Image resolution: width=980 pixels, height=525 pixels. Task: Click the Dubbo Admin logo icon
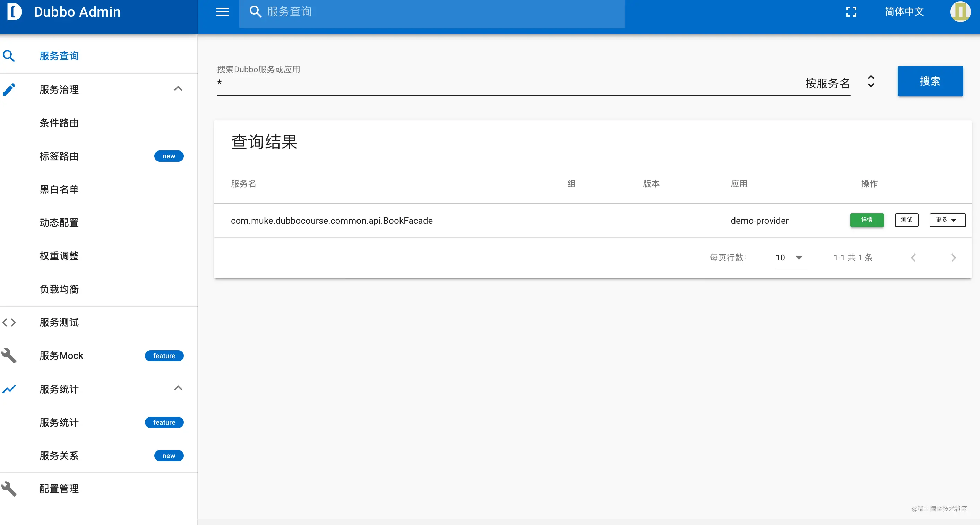tap(15, 12)
